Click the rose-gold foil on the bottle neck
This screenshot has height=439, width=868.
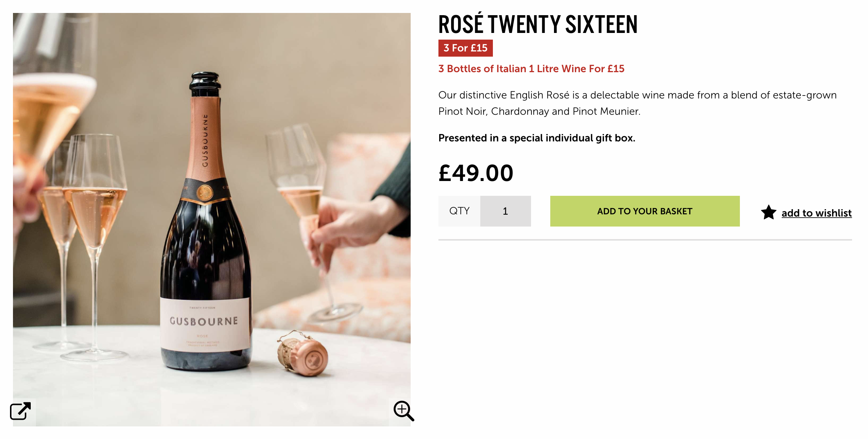(x=206, y=141)
